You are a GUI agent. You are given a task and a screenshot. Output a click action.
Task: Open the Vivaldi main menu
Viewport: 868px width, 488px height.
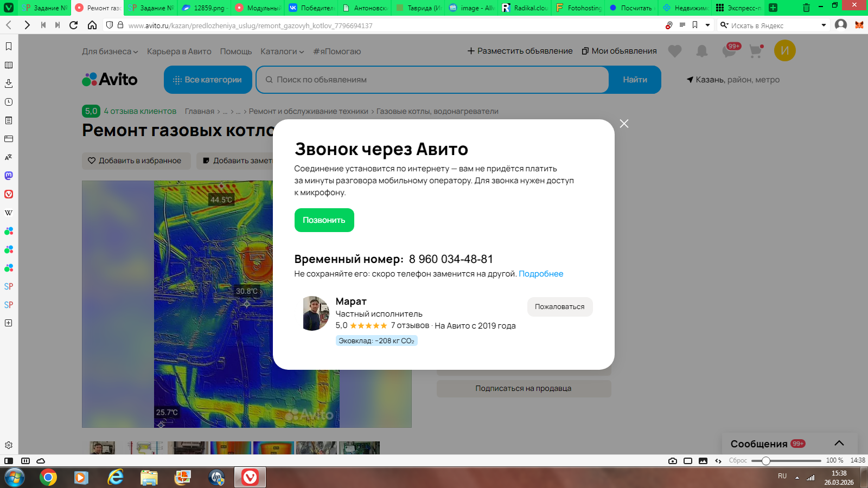point(9,8)
